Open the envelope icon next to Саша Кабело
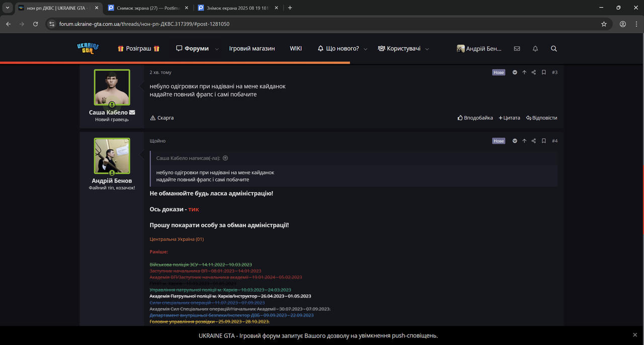Screen dimensions: 644x345 pyautogui.click(x=132, y=112)
